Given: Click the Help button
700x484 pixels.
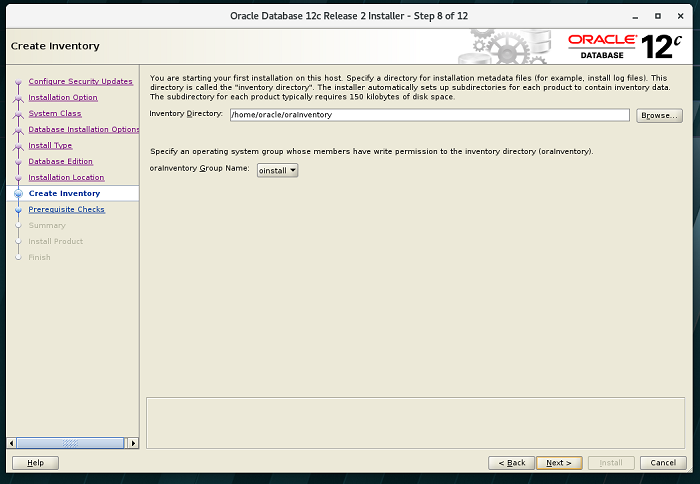Looking at the screenshot, I should 35,463.
